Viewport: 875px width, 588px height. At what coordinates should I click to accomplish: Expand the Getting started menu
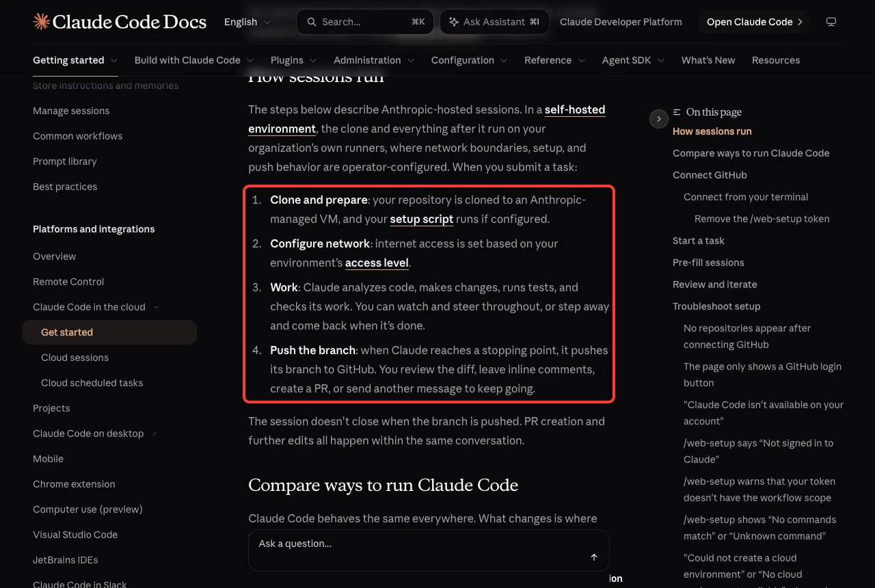tap(75, 60)
